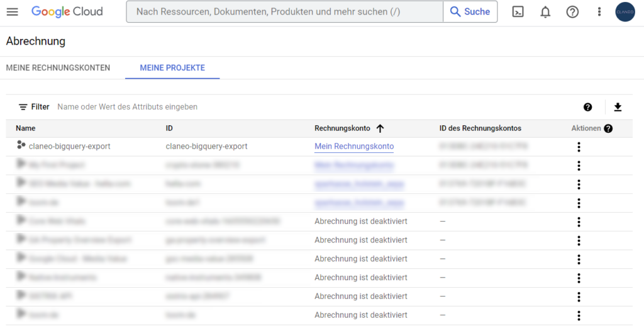Click the Abrechnung page title
This screenshot has width=644, height=333.
pos(36,41)
